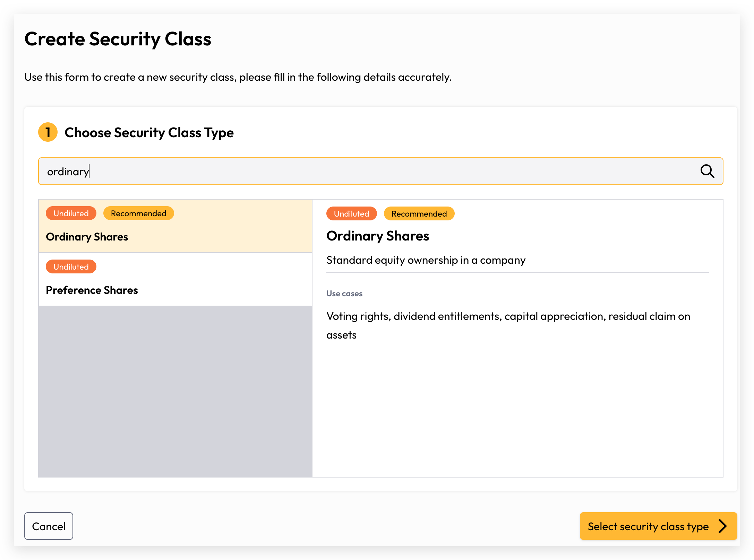
Task: Click the Choose Security Class Type heading
Action: 149,132
